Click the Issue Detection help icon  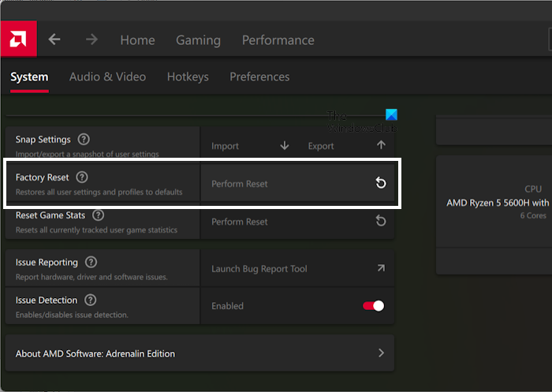point(91,300)
